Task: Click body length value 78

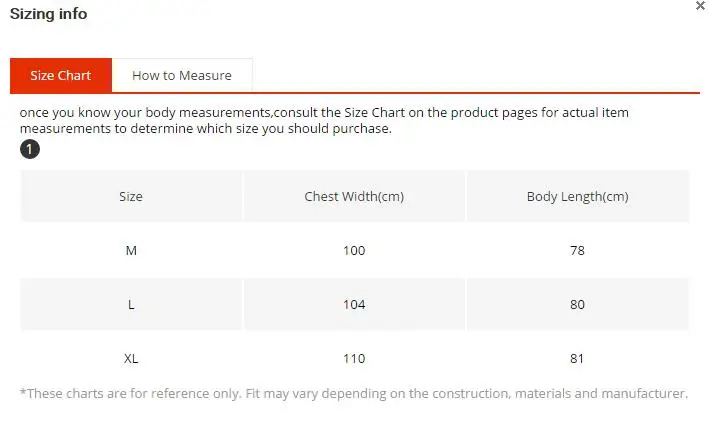Action: pyautogui.click(x=577, y=251)
